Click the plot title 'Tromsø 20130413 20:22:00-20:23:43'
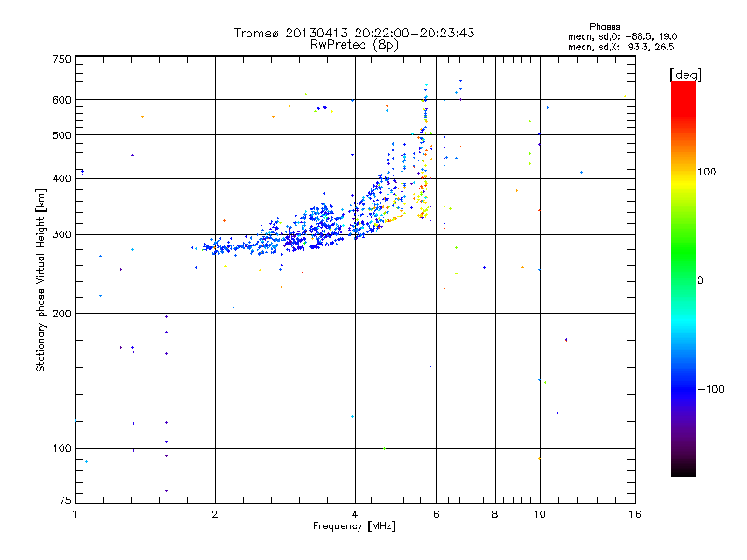 point(355,33)
